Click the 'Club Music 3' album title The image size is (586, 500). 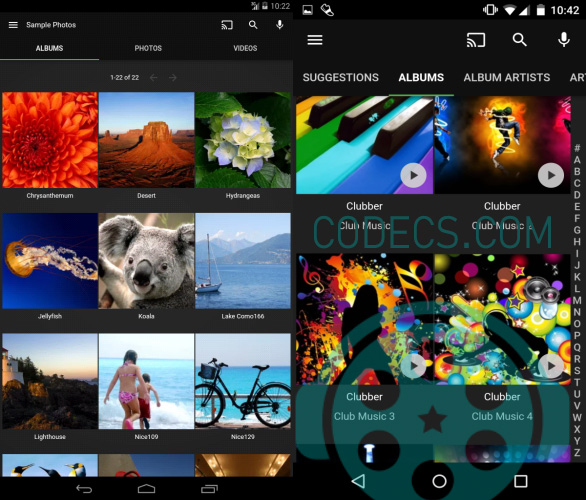click(364, 416)
